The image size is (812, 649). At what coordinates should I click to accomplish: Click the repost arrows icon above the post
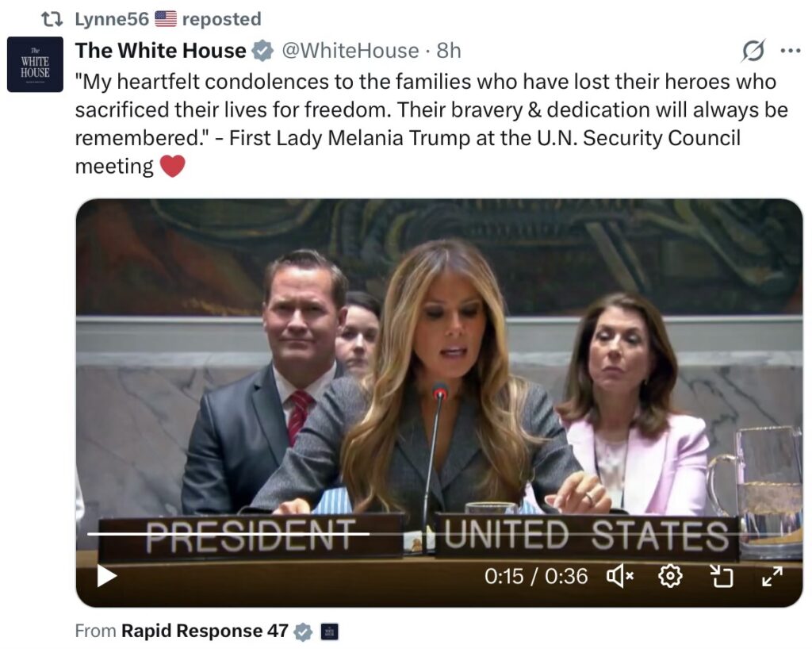[x=52, y=20]
